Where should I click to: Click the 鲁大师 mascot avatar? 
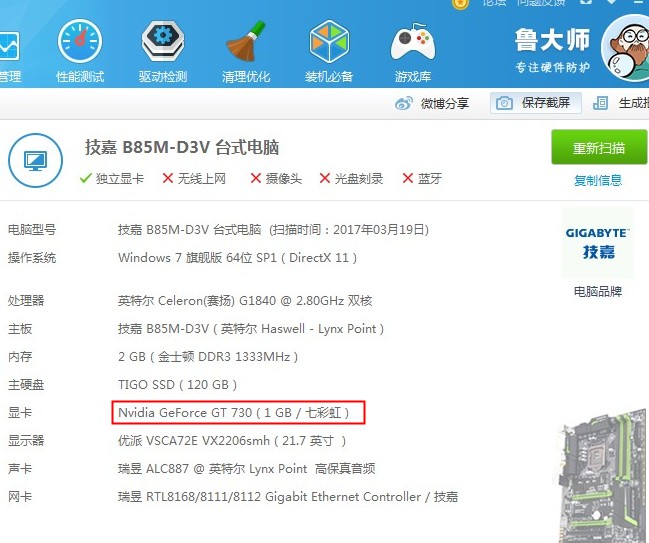point(626,48)
